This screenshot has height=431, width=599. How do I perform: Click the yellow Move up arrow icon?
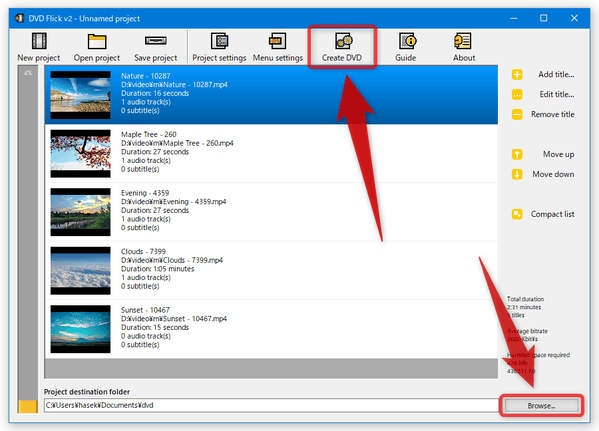click(x=517, y=154)
